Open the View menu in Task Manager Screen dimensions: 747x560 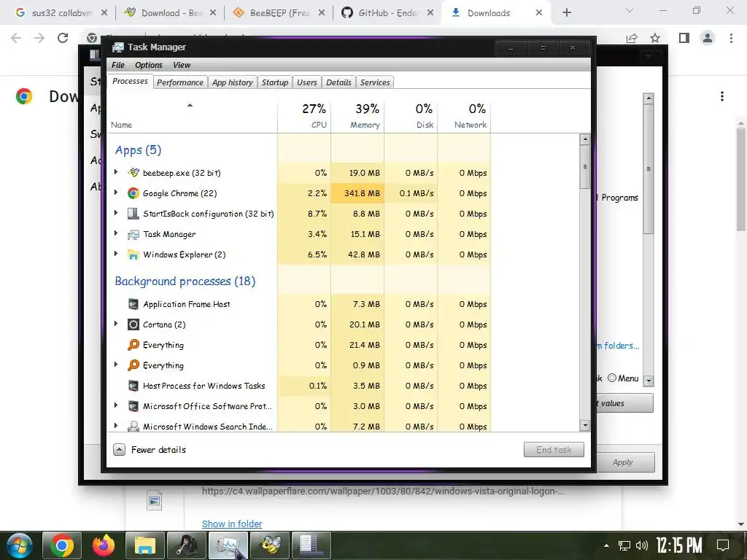[x=182, y=65]
